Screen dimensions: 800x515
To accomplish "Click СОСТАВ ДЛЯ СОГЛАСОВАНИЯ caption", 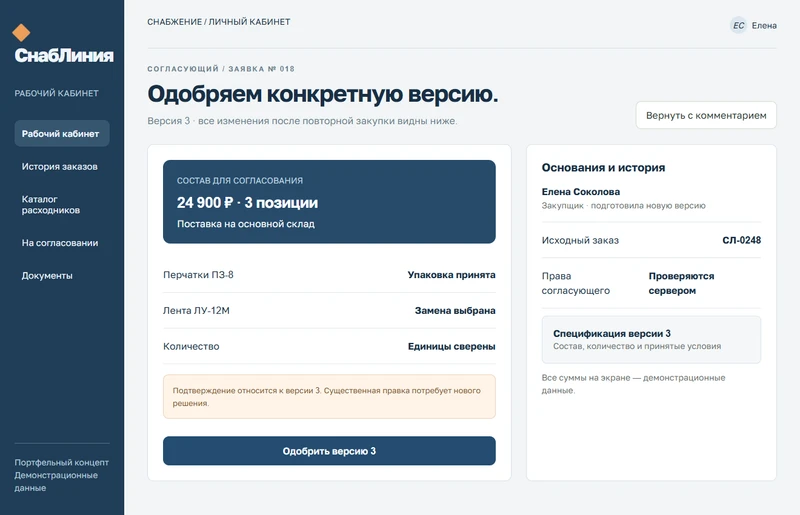I will pyautogui.click(x=240, y=181).
